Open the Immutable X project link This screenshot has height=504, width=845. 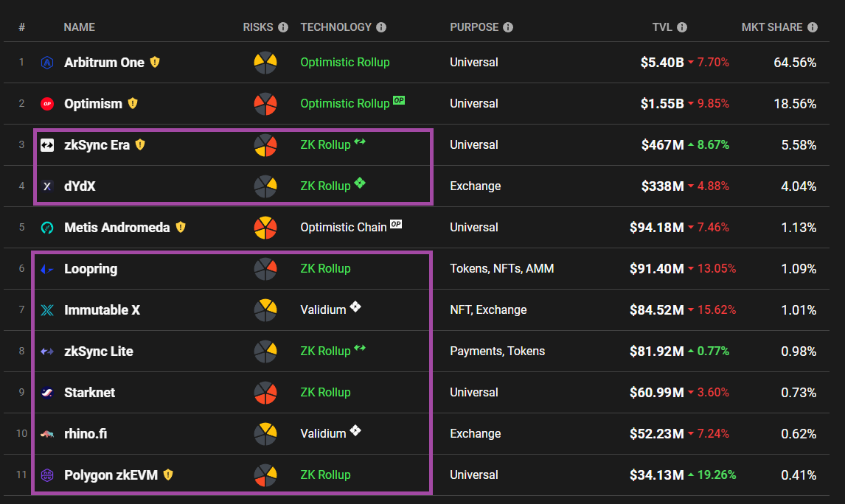[102, 310]
